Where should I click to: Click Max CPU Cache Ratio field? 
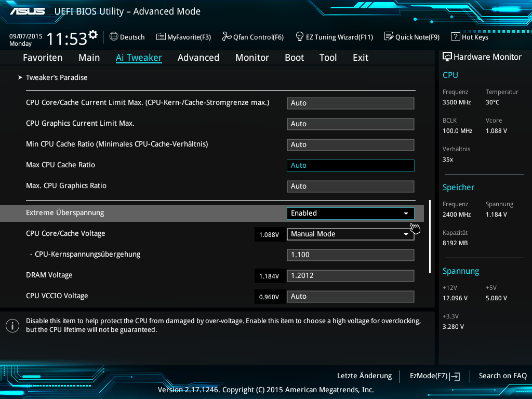pos(351,166)
